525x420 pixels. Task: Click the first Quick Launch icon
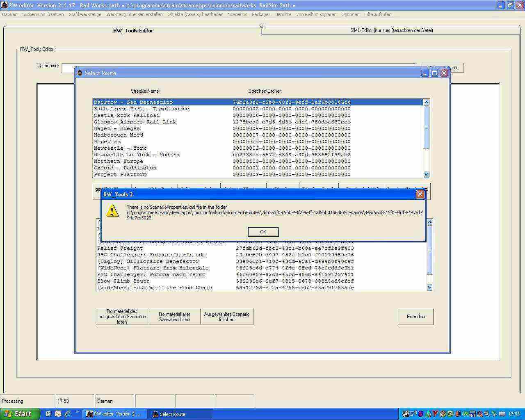48,414
